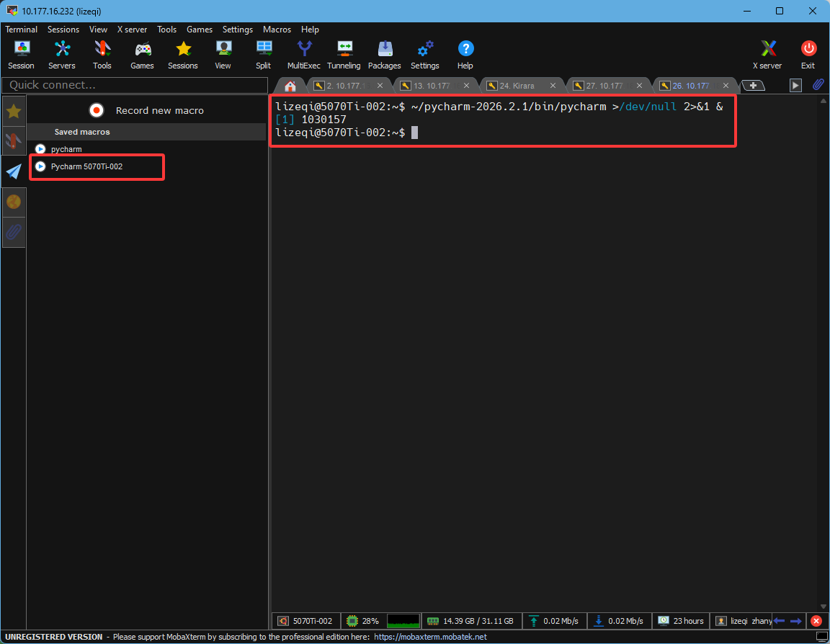This screenshot has width=830, height=644.
Task: Close the 27. 10.177 tab
Action: point(640,86)
